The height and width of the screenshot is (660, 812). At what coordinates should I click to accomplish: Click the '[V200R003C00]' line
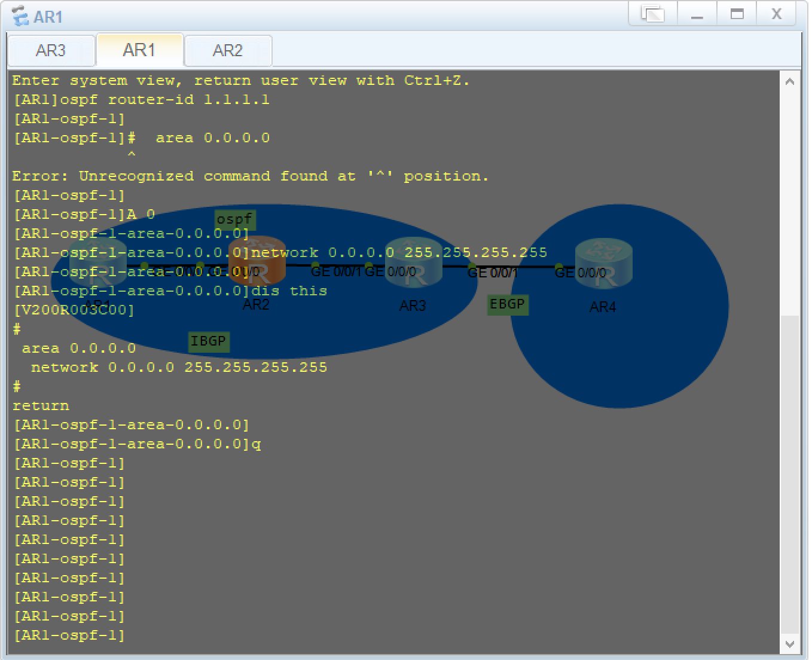point(74,310)
